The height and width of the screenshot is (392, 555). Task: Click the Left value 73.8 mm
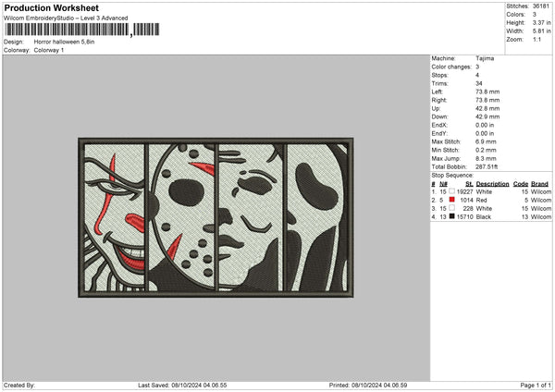pyautogui.click(x=487, y=92)
